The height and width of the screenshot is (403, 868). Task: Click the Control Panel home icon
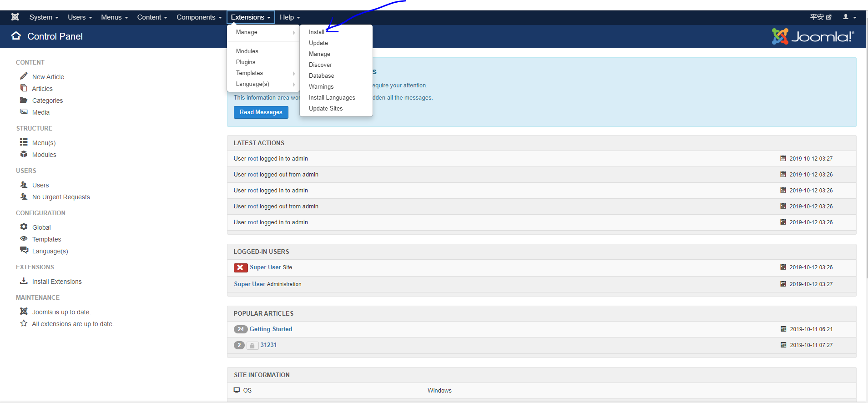coord(16,36)
